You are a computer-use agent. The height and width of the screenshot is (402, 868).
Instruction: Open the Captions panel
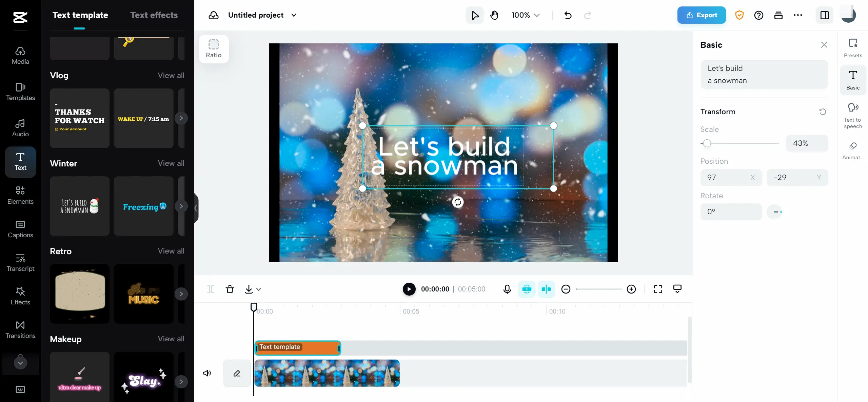(x=20, y=229)
